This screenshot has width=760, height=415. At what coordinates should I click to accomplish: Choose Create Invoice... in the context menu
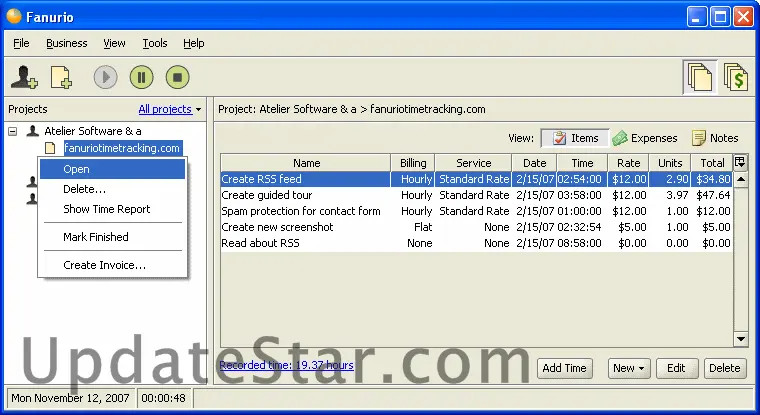(x=112, y=265)
